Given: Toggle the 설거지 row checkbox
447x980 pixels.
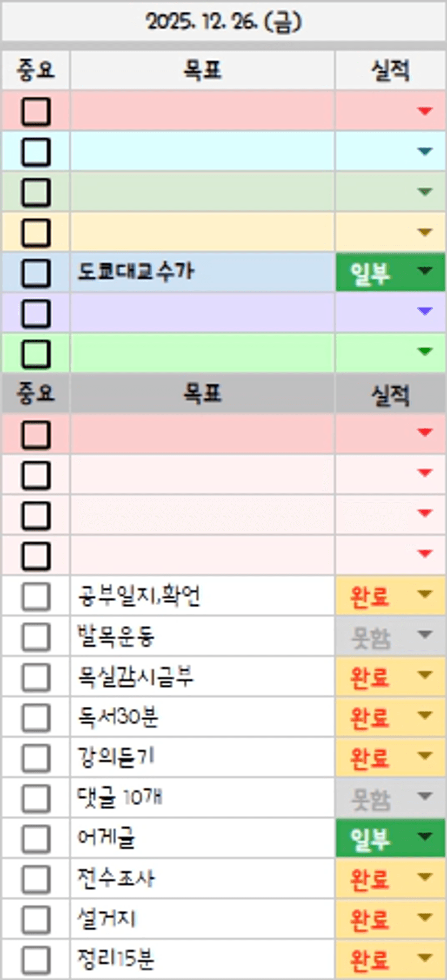Looking at the screenshot, I should coord(36,920).
